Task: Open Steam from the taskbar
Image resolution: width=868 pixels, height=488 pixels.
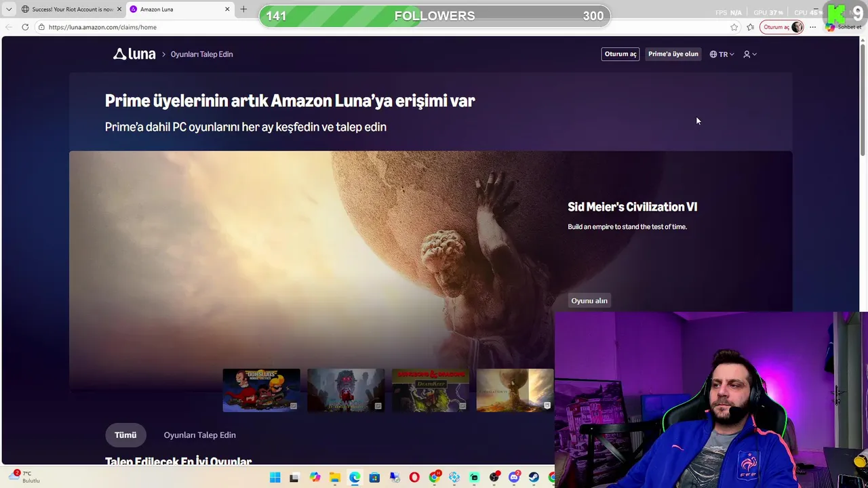Action: [534, 478]
